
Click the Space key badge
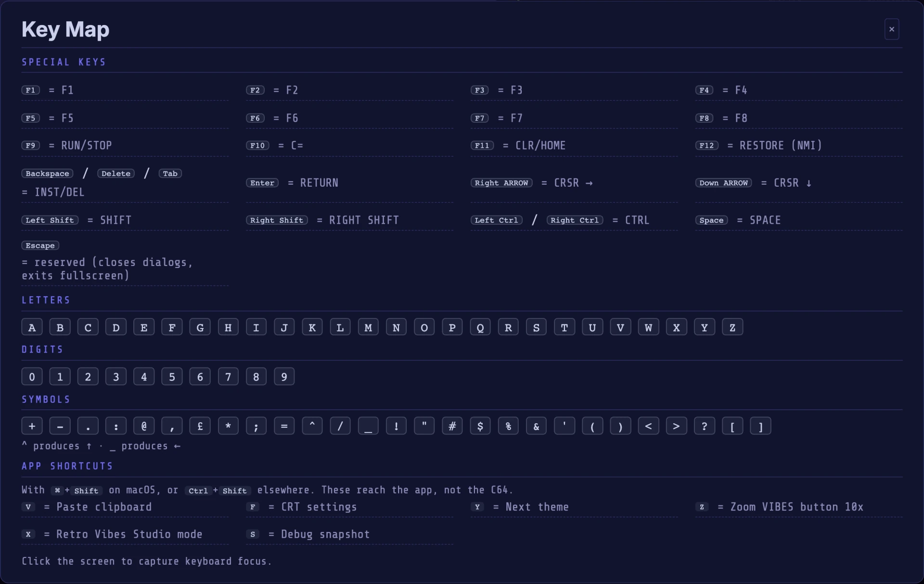point(711,220)
